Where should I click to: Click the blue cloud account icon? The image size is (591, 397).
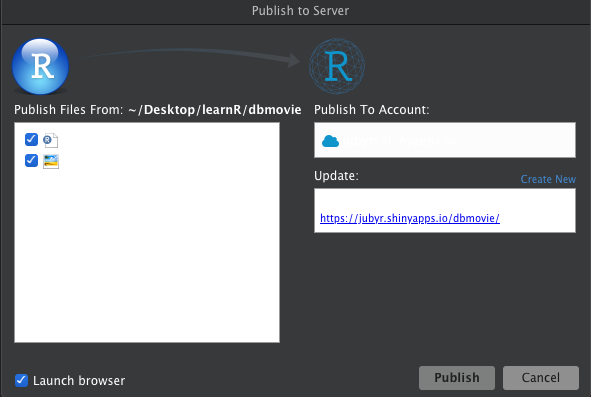(330, 141)
